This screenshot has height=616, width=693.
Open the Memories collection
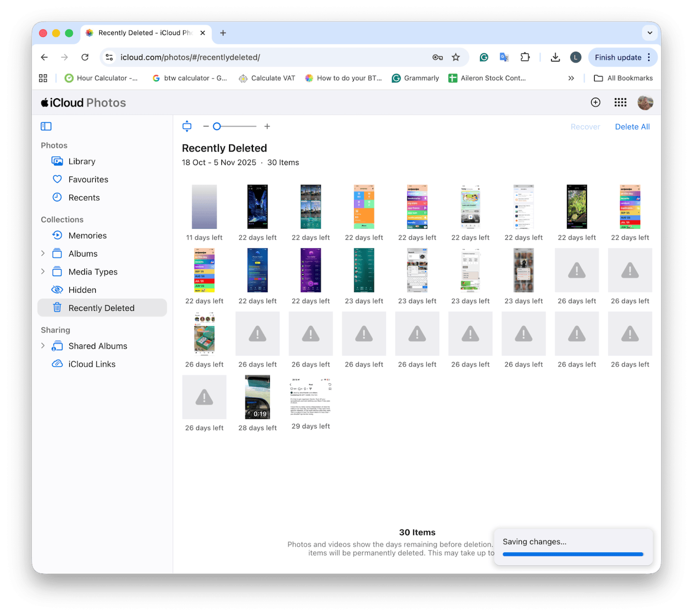click(87, 235)
